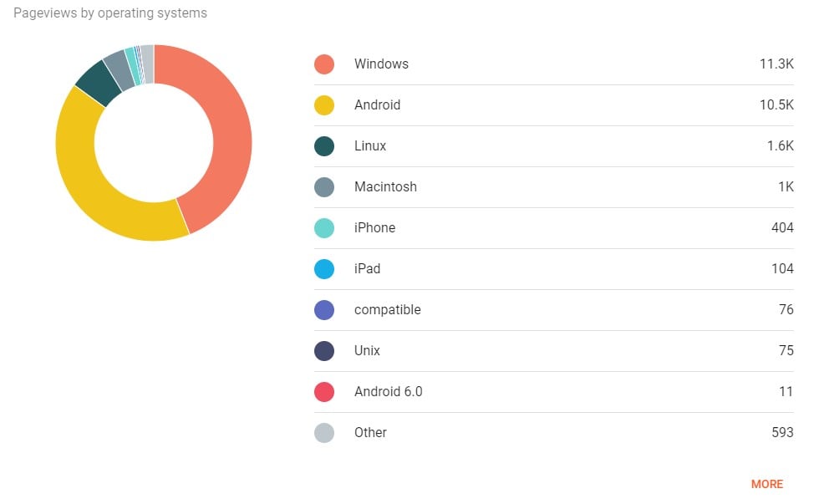Click the Unix navy legend dot
Image resolution: width=819 pixels, height=504 pixels.
[324, 351]
